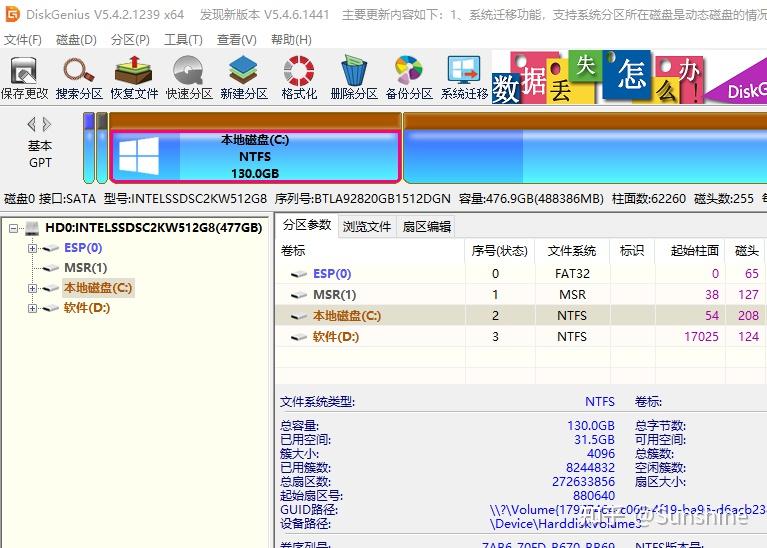Go to next disk with right arrow

tap(47, 124)
